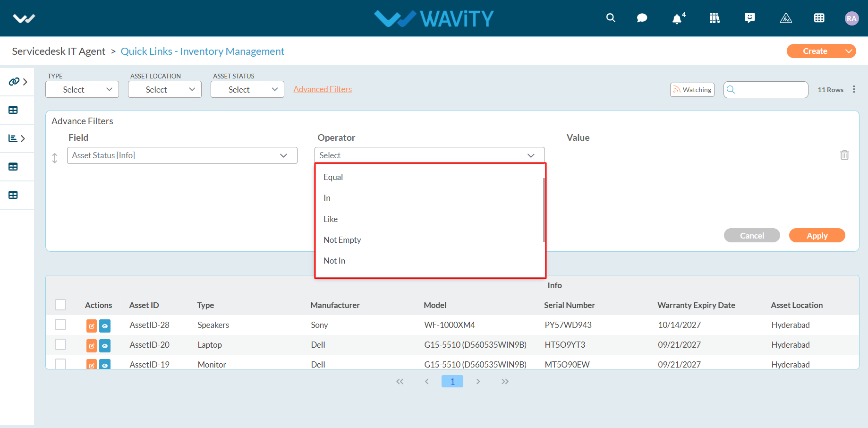This screenshot has height=428, width=868.
Task: Click the triangle alert icon in header
Action: (x=786, y=18)
